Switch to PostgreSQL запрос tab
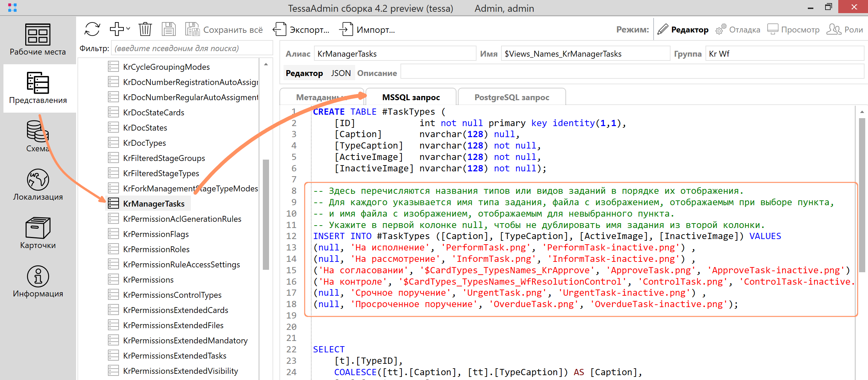Screen dimensions: 868x380 511,97
